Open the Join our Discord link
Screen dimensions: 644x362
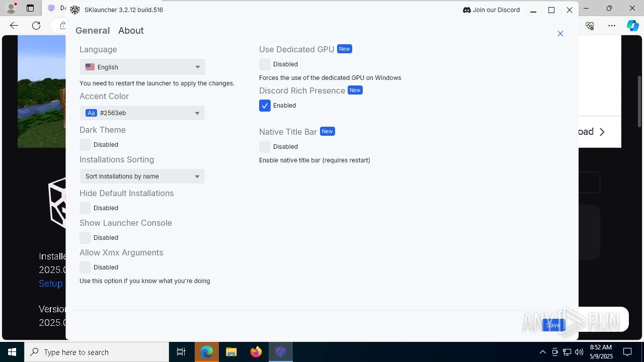pos(491,10)
